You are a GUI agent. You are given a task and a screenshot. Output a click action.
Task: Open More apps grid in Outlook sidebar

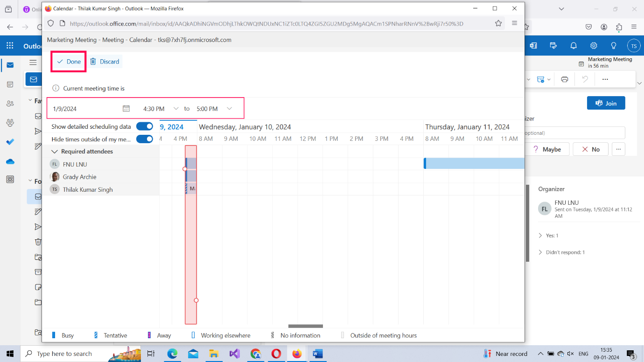click(x=10, y=180)
